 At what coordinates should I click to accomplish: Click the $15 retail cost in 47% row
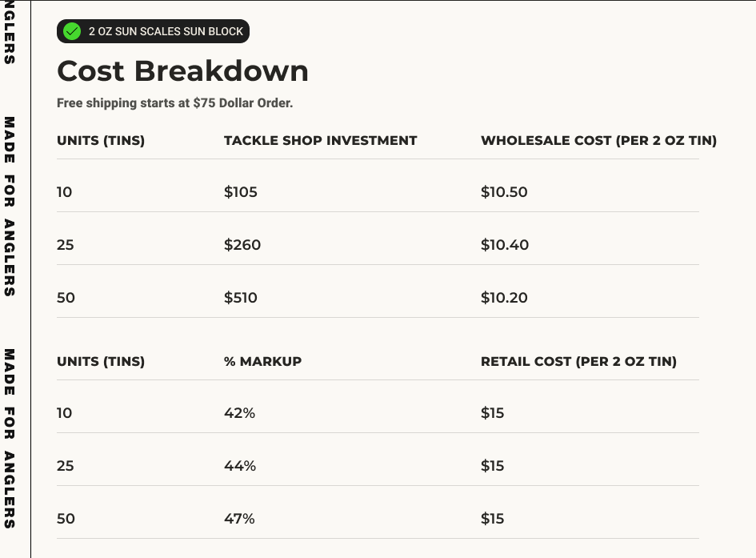tap(493, 519)
